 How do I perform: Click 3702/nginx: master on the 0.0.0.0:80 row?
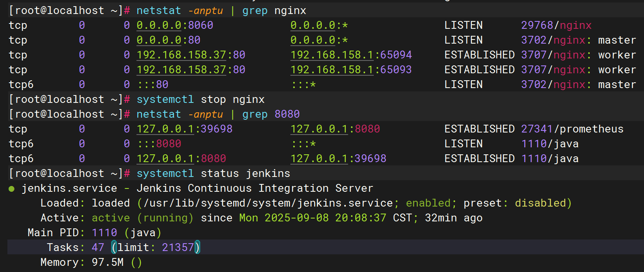point(579,40)
